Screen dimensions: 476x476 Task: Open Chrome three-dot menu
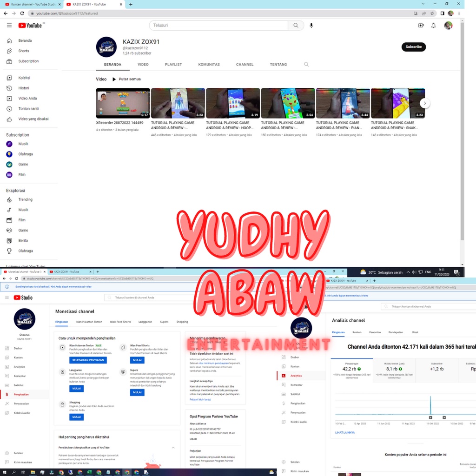point(459,13)
